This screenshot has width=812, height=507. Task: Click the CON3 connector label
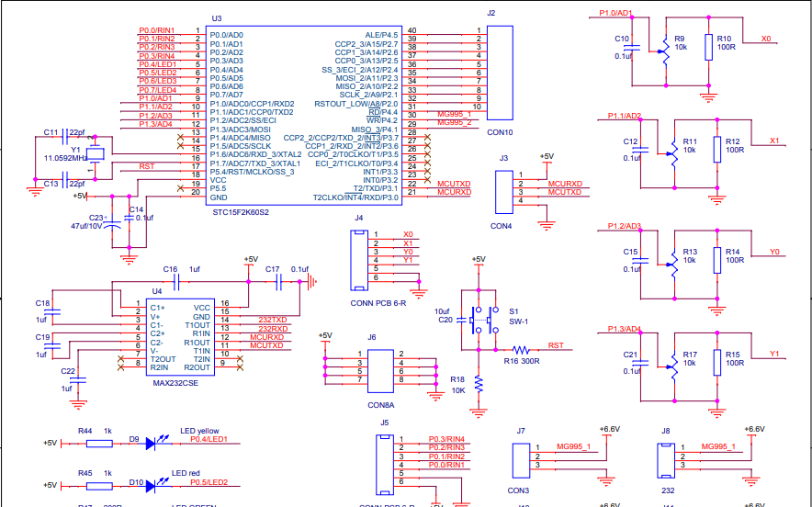coord(518,490)
